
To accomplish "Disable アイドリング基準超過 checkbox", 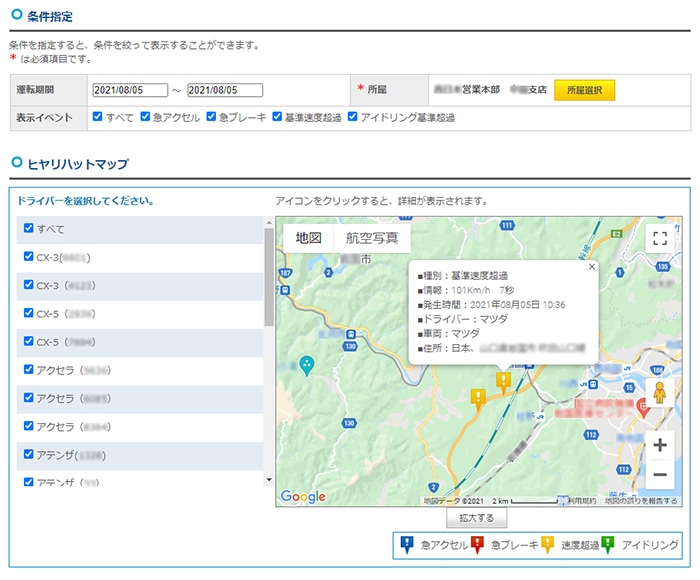I will click(353, 117).
